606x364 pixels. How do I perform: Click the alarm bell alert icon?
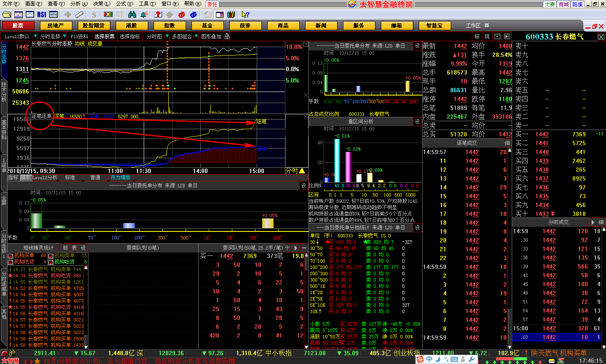tap(144, 14)
